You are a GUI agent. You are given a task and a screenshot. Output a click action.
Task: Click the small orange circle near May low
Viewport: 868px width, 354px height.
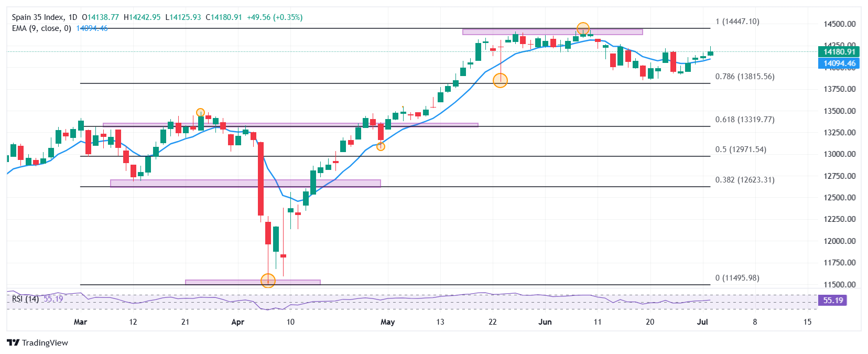pyautogui.click(x=381, y=147)
